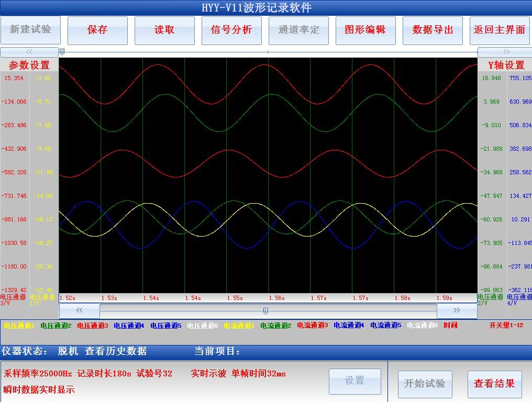Open 信号分析 from the toolbar
This screenshot has width=532, height=402.
[231, 30]
